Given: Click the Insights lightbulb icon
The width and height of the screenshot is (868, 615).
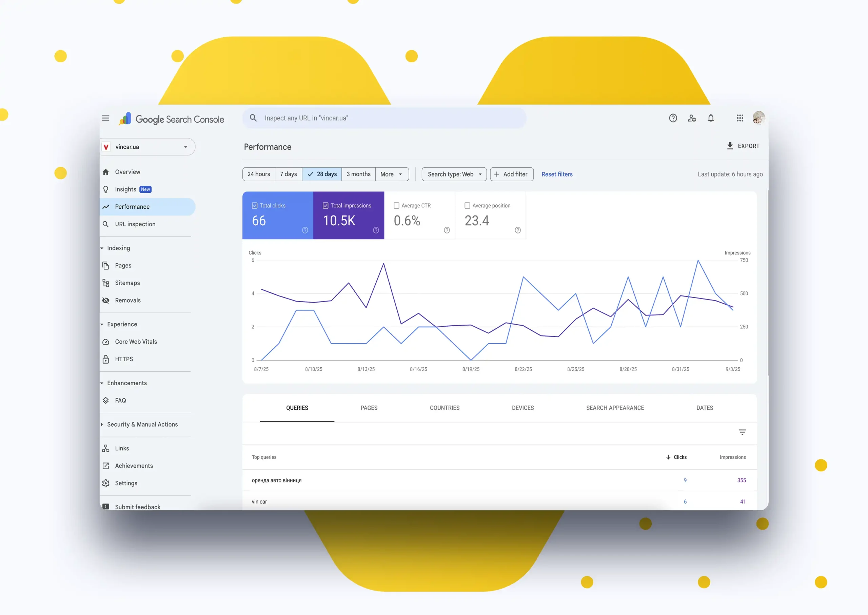Looking at the screenshot, I should click(106, 189).
